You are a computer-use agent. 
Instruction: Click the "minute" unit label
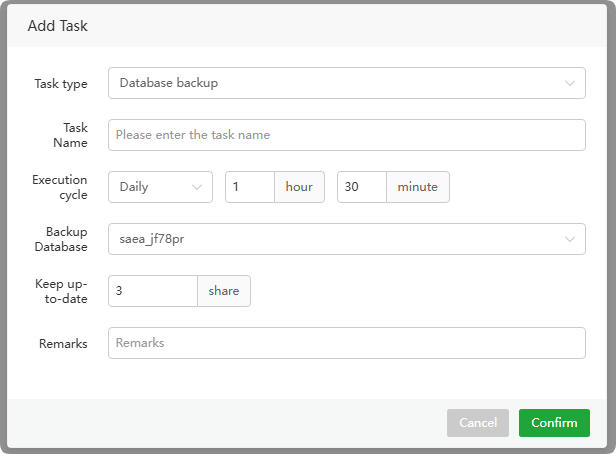(x=417, y=187)
